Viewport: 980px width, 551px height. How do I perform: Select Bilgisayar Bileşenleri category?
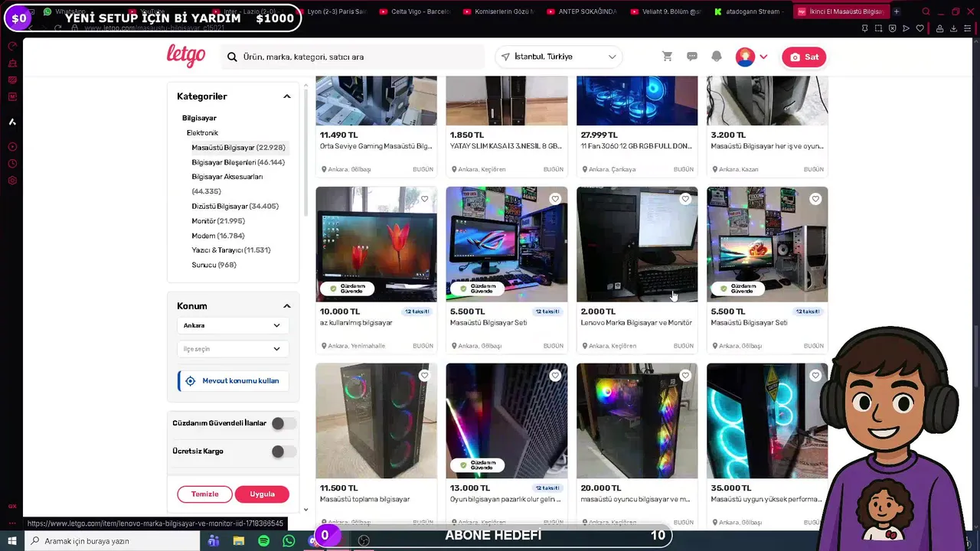238,162
